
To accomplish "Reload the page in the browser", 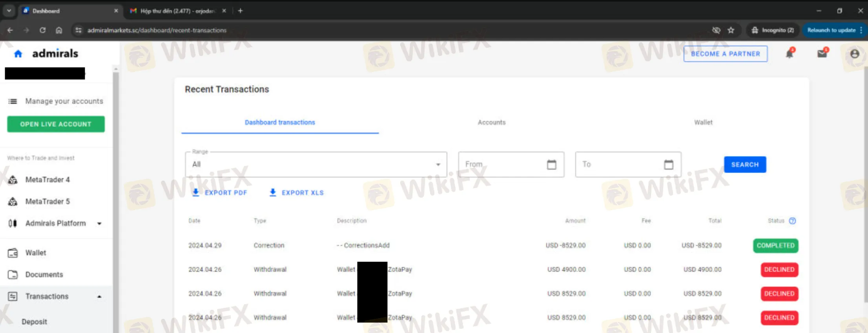I will [x=42, y=30].
